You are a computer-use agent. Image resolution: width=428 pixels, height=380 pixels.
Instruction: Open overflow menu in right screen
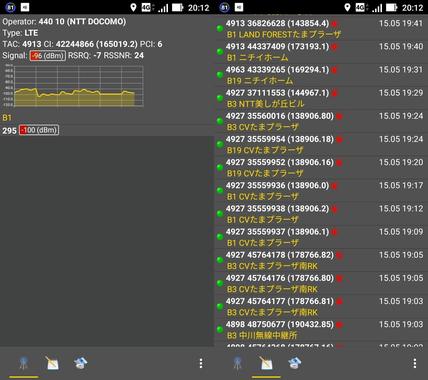pos(415,363)
